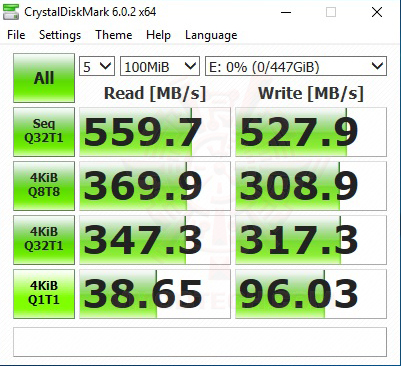The width and height of the screenshot is (401, 366).
Task: Open the Theme menu
Action: point(114,35)
